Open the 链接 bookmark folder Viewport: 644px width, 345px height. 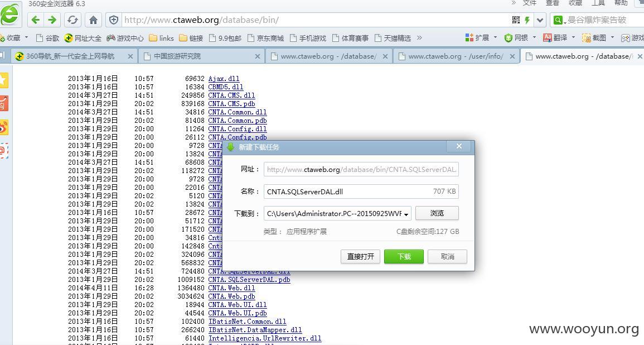(191, 38)
